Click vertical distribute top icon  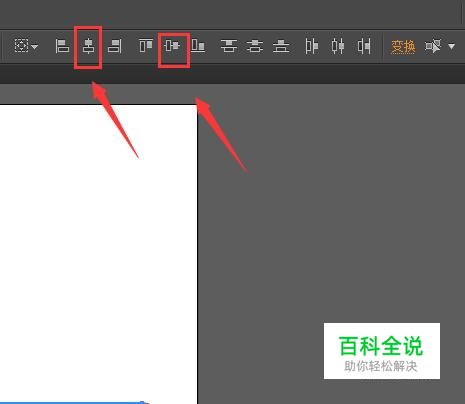[x=229, y=46]
